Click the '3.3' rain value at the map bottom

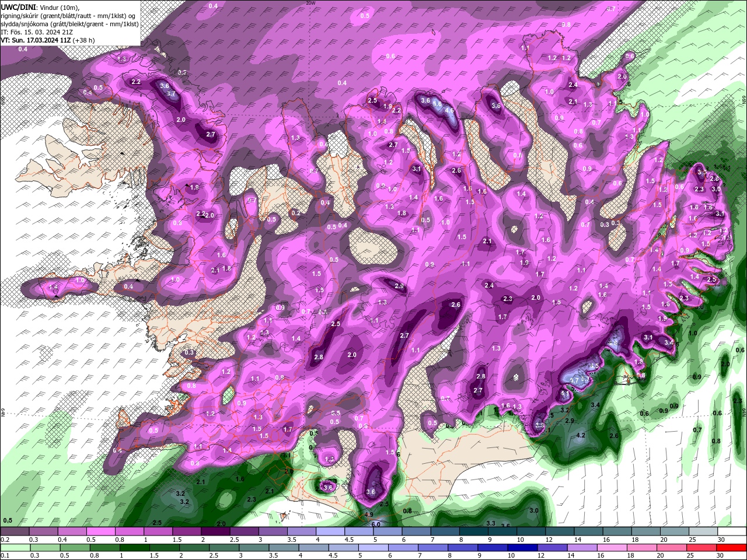coord(491,523)
